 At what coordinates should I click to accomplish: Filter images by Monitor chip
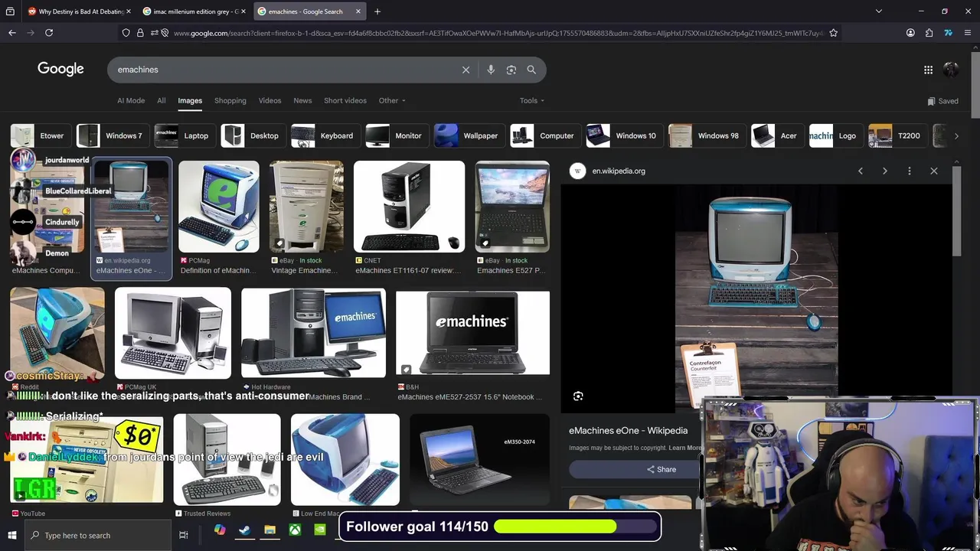click(x=396, y=135)
